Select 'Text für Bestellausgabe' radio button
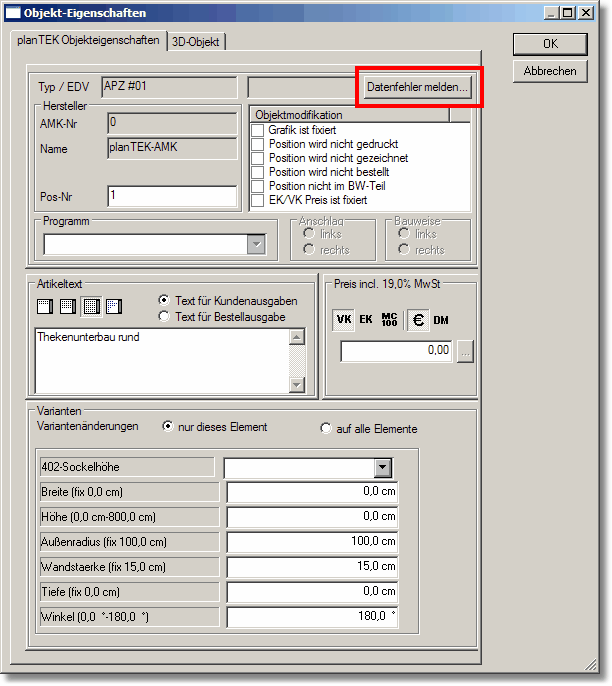Viewport: 612px width, 686px height. pyautogui.click(x=164, y=317)
